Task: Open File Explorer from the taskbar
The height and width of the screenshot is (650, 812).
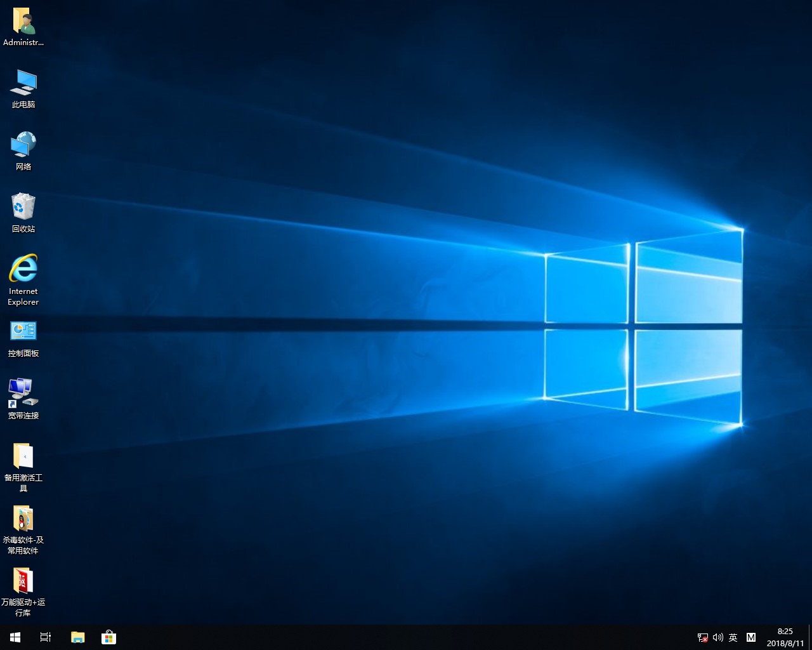Action: click(77, 637)
